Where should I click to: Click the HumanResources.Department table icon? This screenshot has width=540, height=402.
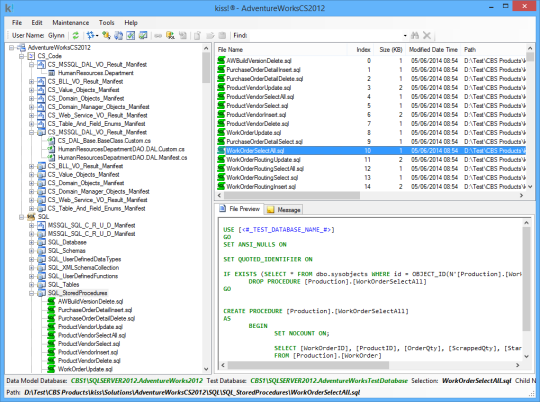(x=52, y=73)
